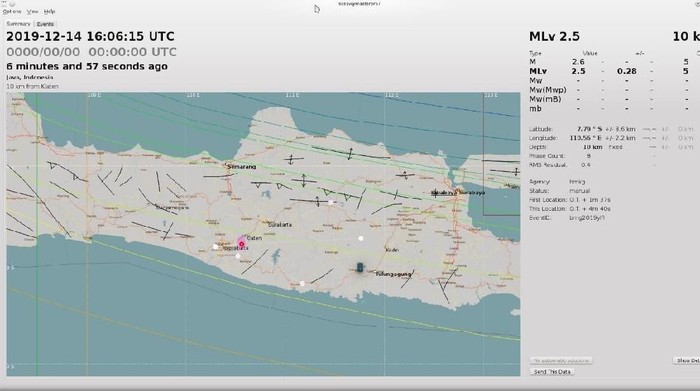
Task: Switch to the Summary tab
Action: (19, 24)
